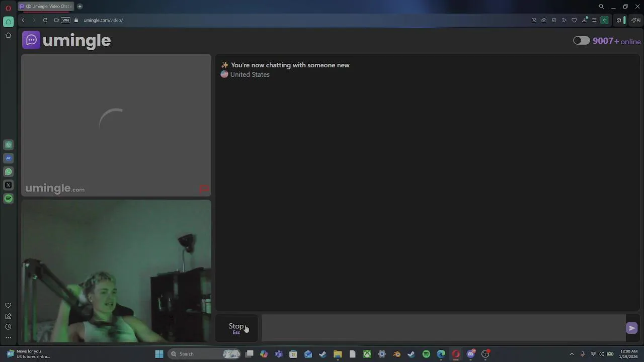The image size is (644, 362).
Task: Report the stranger using the red flag
Action: pyautogui.click(x=204, y=189)
